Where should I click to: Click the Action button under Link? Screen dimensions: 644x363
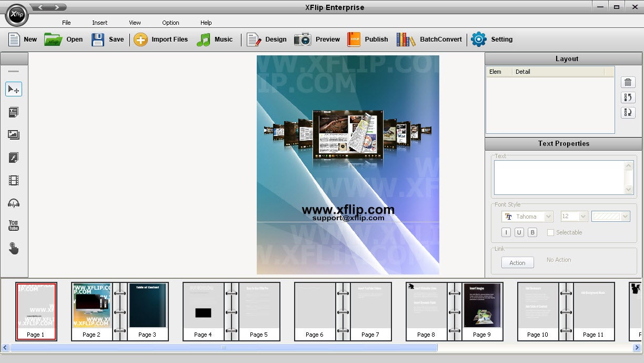click(517, 262)
